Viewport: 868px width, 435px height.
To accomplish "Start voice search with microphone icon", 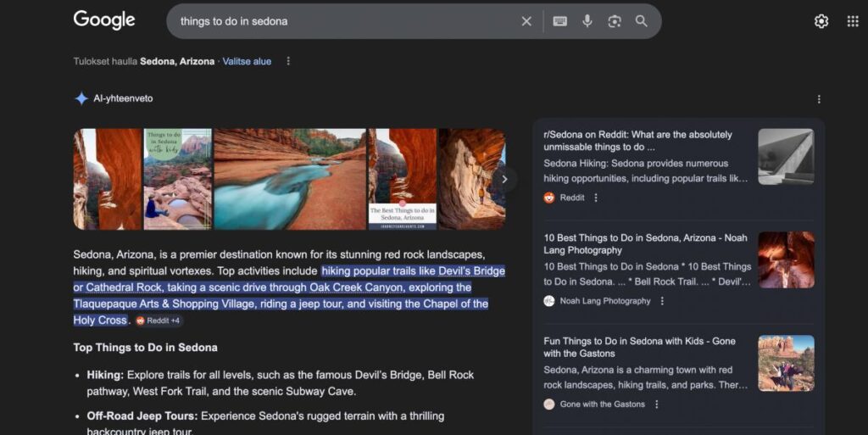I will (587, 21).
